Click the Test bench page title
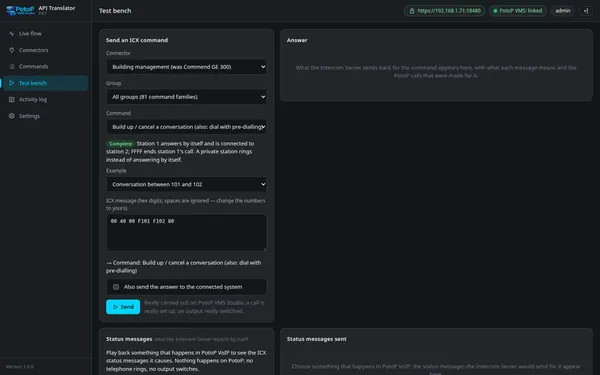The height and width of the screenshot is (375, 600). pyautogui.click(x=115, y=11)
